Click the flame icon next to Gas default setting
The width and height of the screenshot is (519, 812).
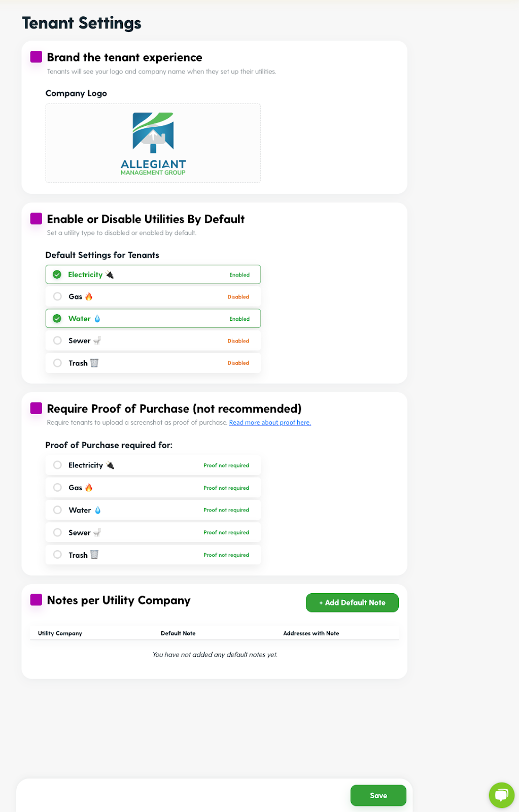(89, 296)
